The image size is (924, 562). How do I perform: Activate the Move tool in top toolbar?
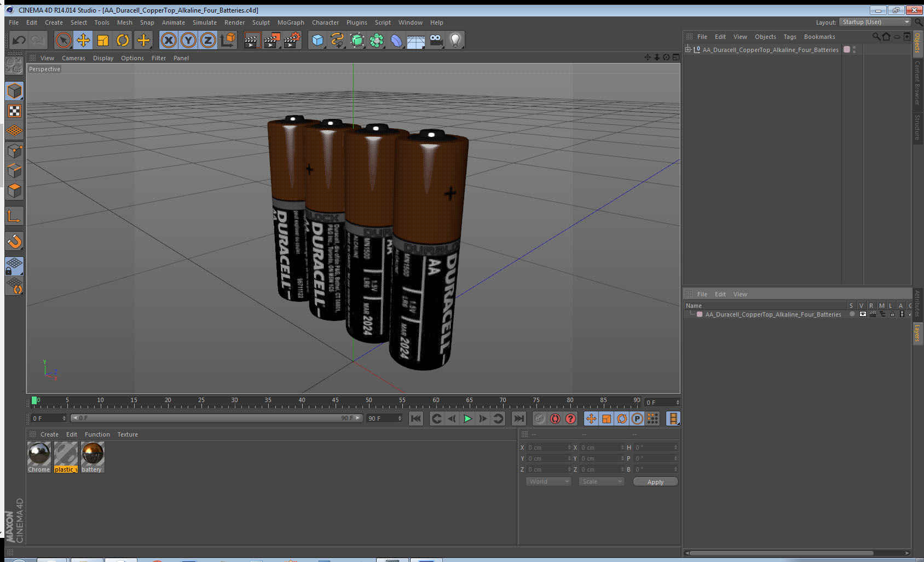(x=83, y=40)
